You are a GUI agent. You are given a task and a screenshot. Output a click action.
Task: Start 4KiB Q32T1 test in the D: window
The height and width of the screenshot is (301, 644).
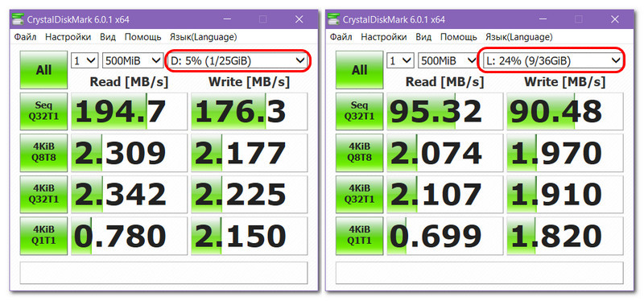coord(43,194)
